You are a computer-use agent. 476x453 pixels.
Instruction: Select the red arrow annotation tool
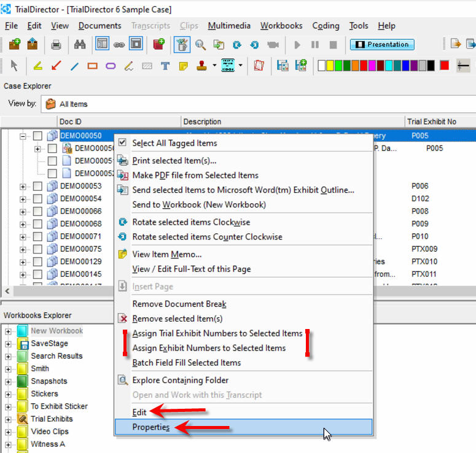pyautogui.click(x=56, y=66)
